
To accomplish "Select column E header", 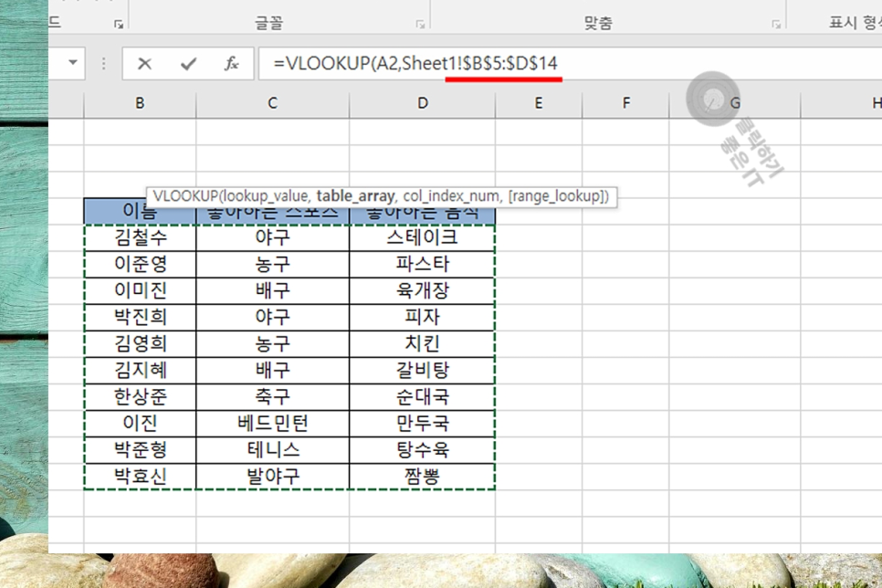I will [x=539, y=103].
